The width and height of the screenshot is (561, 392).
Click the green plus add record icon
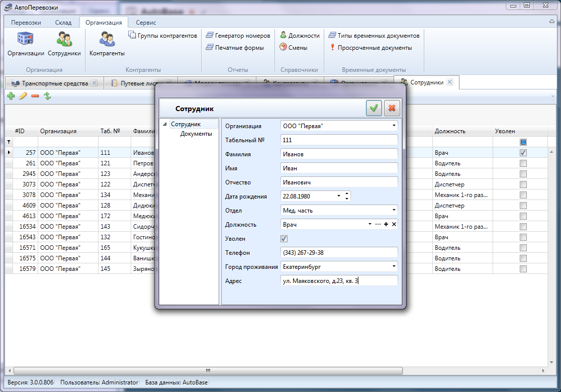[11, 96]
